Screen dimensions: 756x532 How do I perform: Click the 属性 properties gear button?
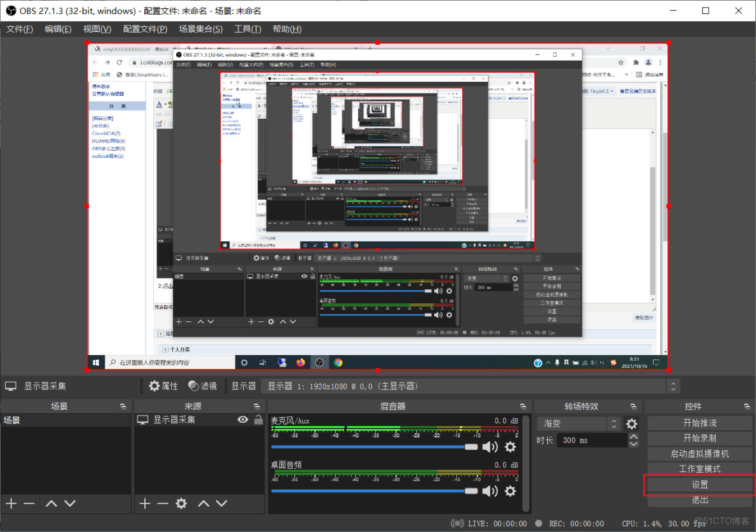pos(163,386)
